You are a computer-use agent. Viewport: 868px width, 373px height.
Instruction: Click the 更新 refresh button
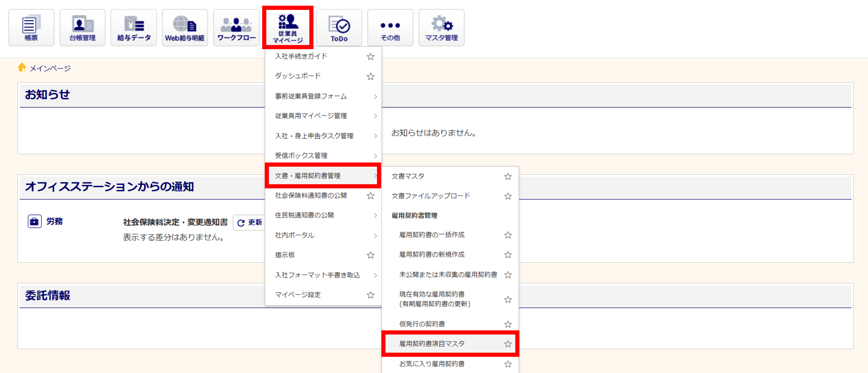(x=250, y=223)
